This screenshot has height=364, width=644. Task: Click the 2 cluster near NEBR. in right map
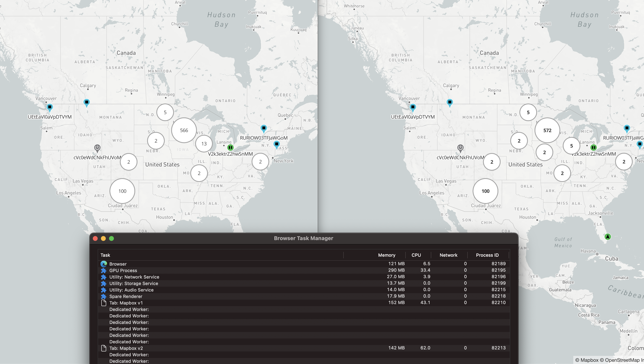(519, 141)
